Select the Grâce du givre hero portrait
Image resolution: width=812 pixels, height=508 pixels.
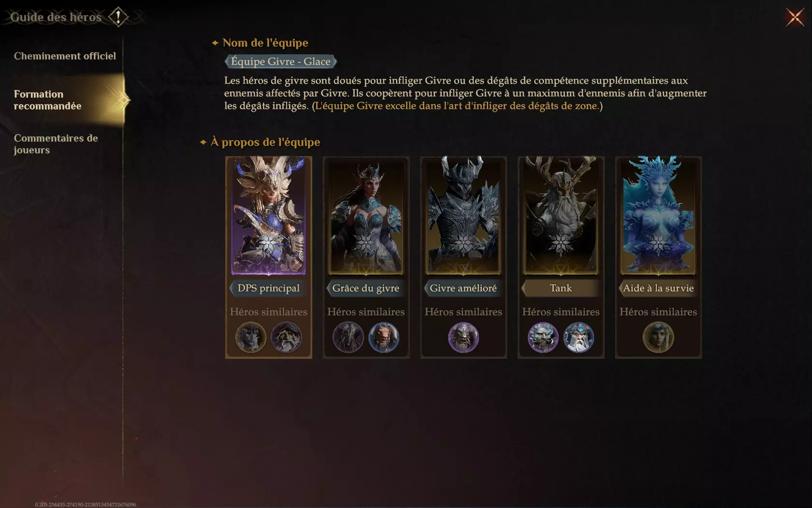click(x=366, y=216)
